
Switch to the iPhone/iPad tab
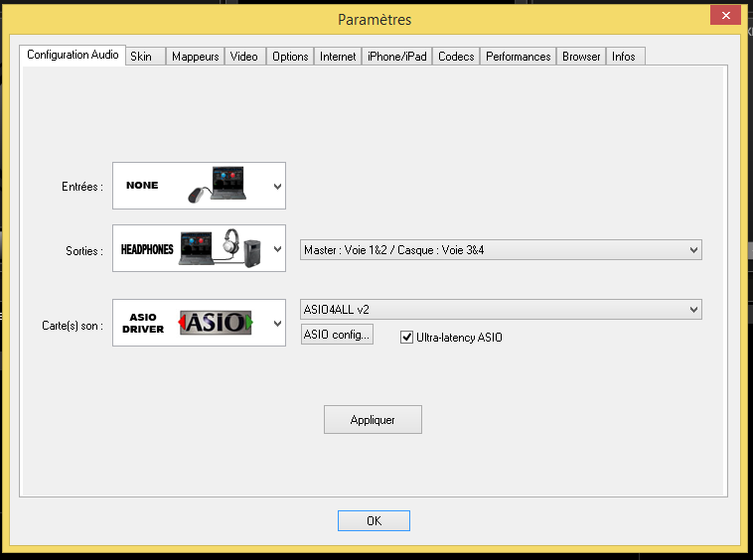[x=396, y=57]
